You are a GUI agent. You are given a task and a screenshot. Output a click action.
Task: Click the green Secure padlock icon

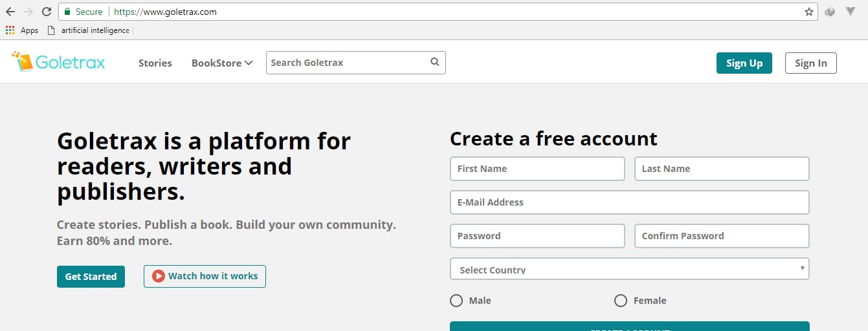pyautogui.click(x=67, y=12)
